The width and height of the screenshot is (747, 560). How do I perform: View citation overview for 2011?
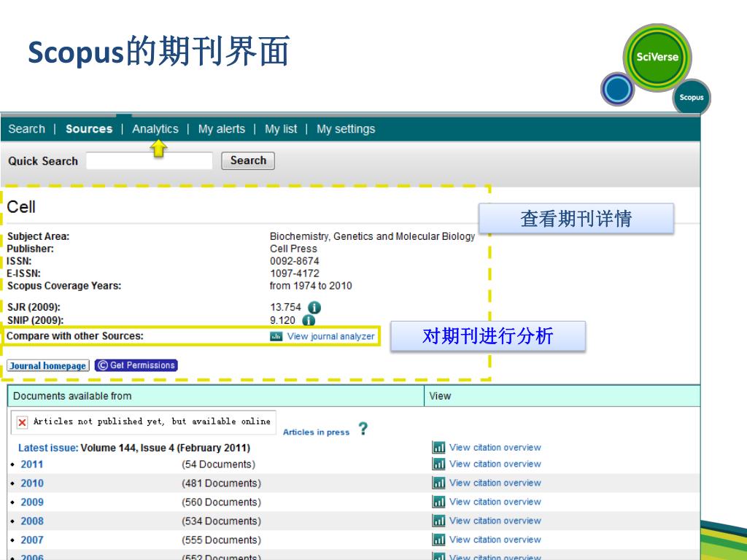click(495, 464)
